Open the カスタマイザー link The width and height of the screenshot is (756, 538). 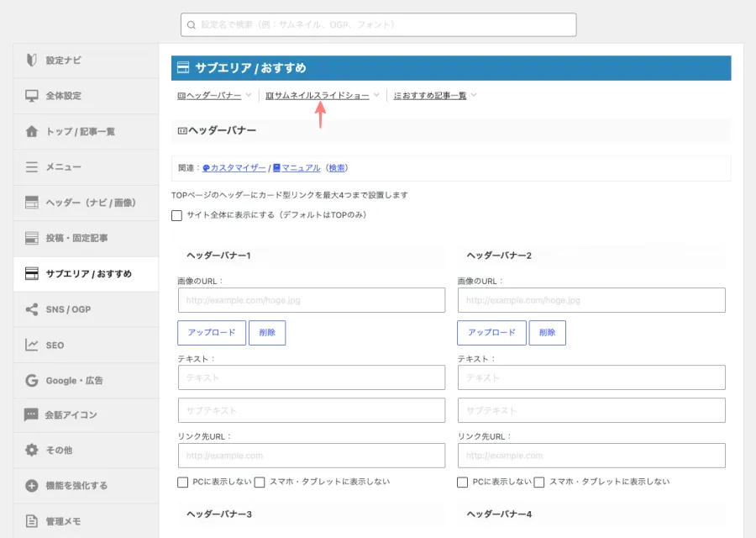pos(234,168)
